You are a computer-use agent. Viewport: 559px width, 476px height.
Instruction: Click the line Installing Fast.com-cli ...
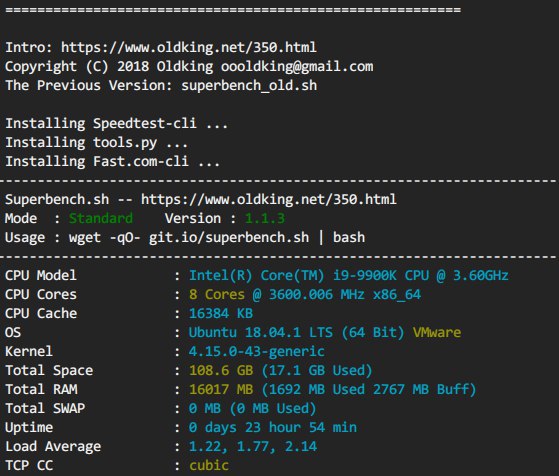(112, 162)
